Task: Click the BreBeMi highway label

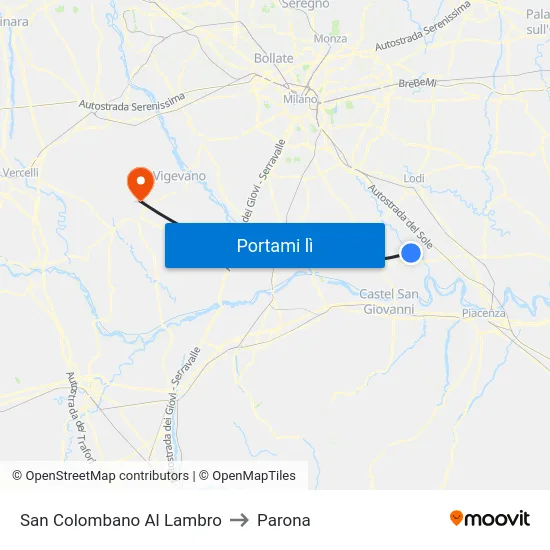Action: pyautogui.click(x=417, y=83)
